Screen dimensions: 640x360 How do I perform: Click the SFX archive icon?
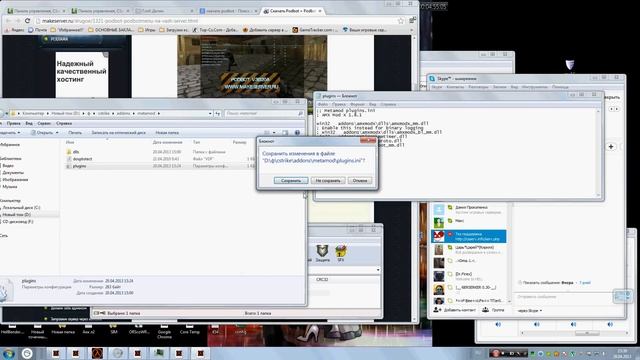pos(340,253)
